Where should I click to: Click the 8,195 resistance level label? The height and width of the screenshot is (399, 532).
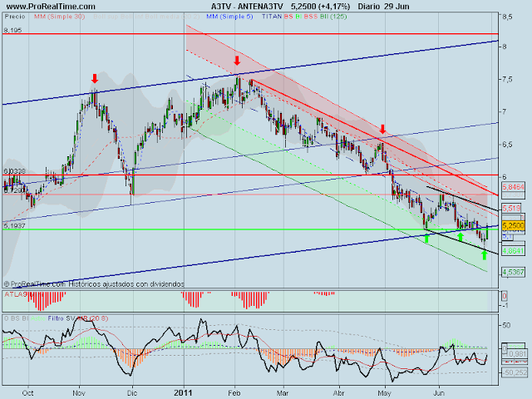pyautogui.click(x=12, y=30)
